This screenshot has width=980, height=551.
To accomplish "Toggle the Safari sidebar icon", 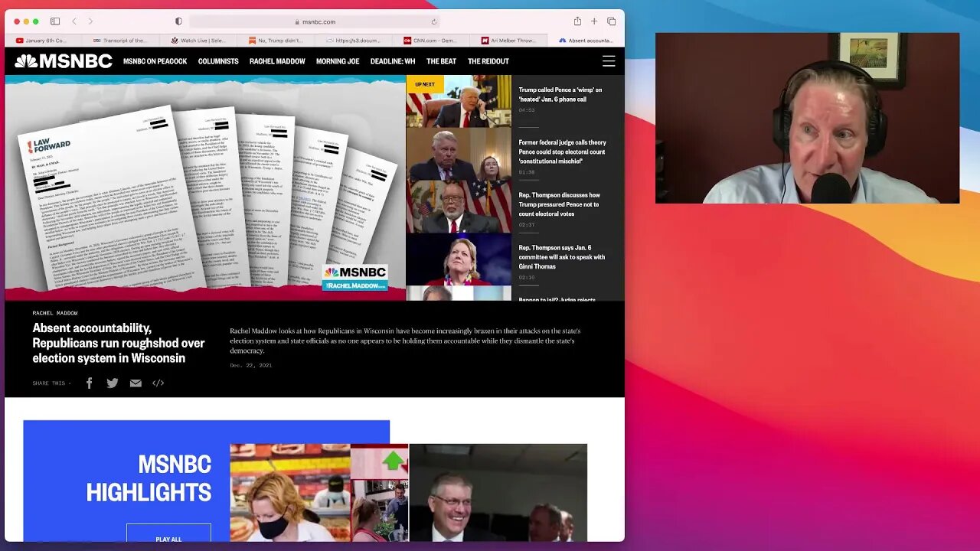I will 55,21.
